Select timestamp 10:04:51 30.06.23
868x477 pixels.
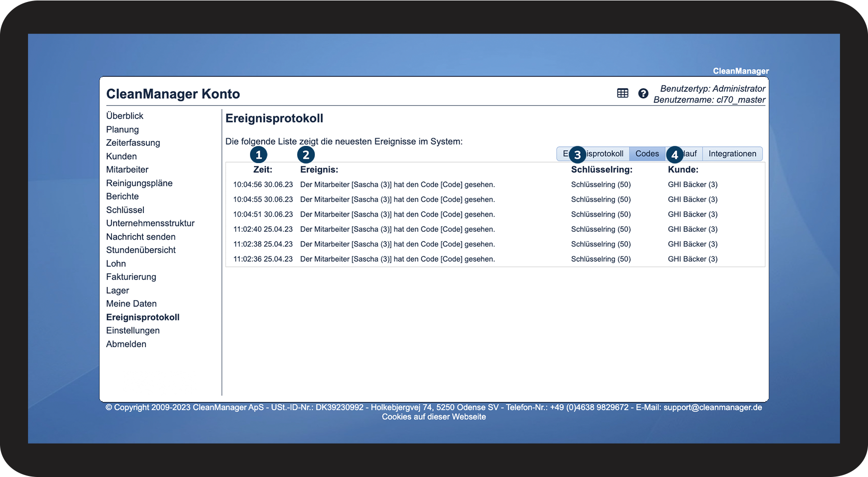pyautogui.click(x=263, y=214)
